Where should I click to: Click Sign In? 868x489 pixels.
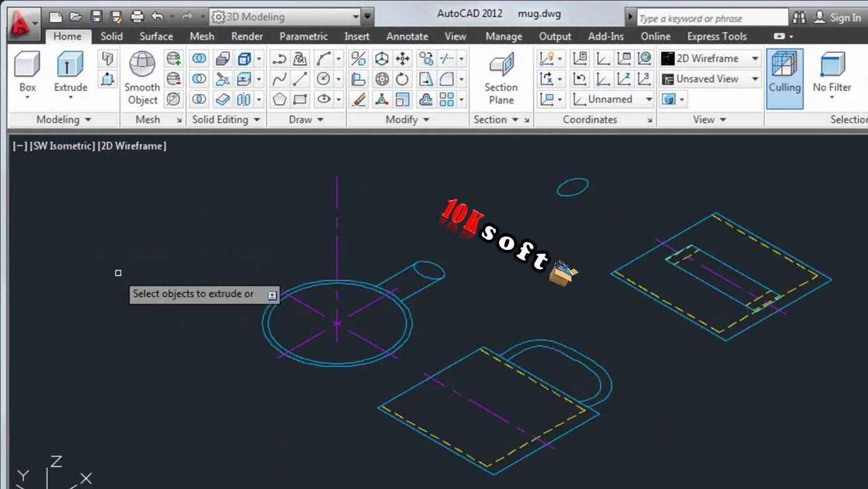[845, 18]
